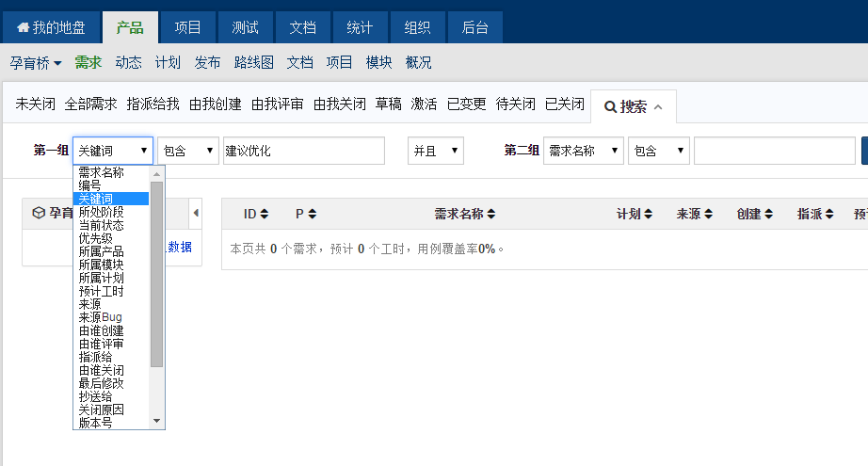The width and height of the screenshot is (868, 466).
Task: Click the second group empty value field
Action: (775, 151)
